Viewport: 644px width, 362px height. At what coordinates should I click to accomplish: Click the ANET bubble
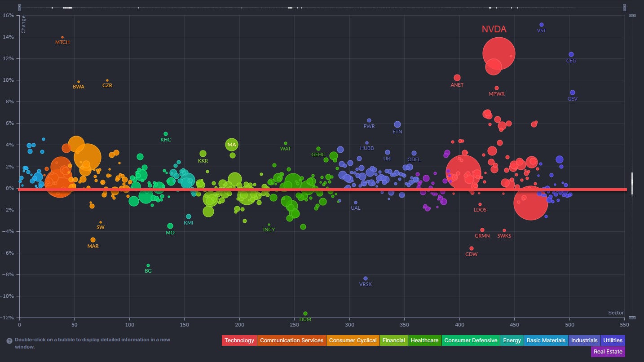click(457, 78)
